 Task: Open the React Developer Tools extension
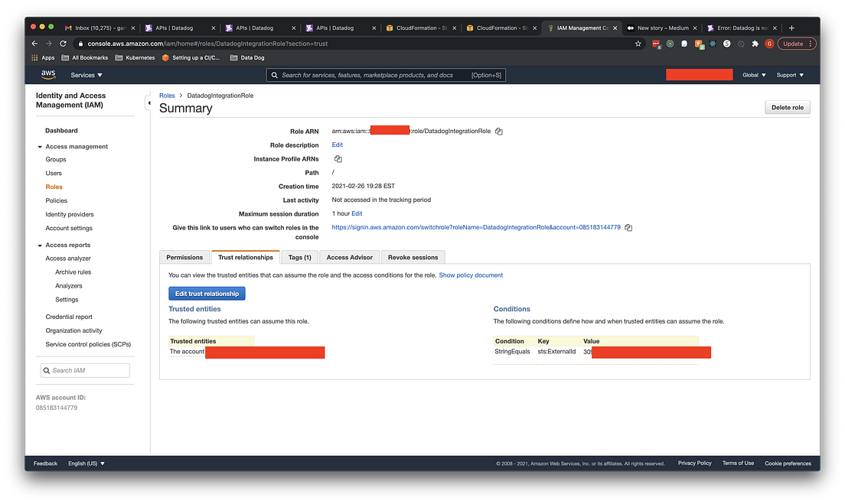(712, 44)
